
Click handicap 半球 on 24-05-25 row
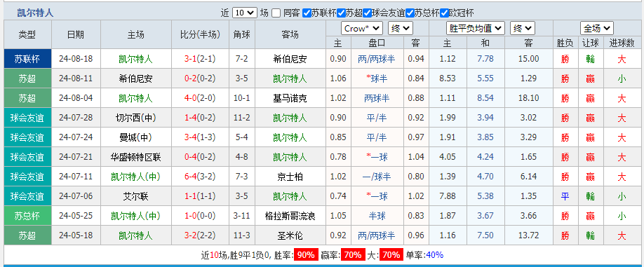pyautogui.click(x=377, y=216)
